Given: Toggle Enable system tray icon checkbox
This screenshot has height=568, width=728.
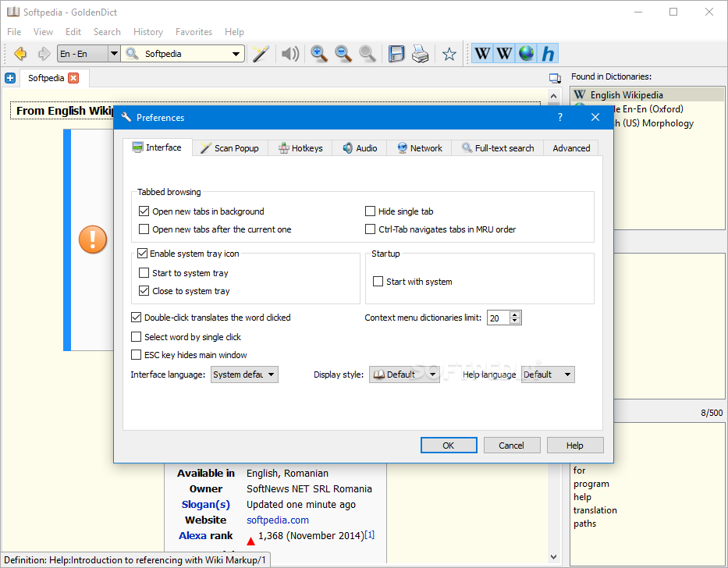Looking at the screenshot, I should [142, 254].
